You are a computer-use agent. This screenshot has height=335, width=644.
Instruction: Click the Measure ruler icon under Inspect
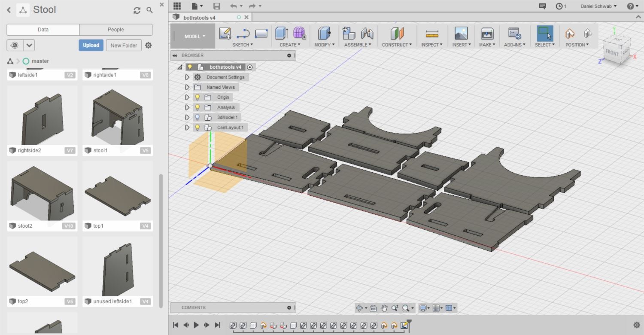(432, 33)
